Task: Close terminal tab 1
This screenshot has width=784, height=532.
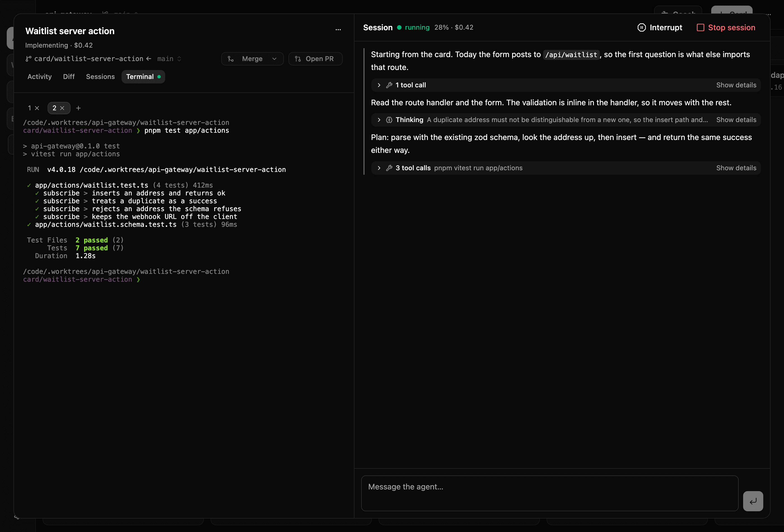Action: (37, 108)
